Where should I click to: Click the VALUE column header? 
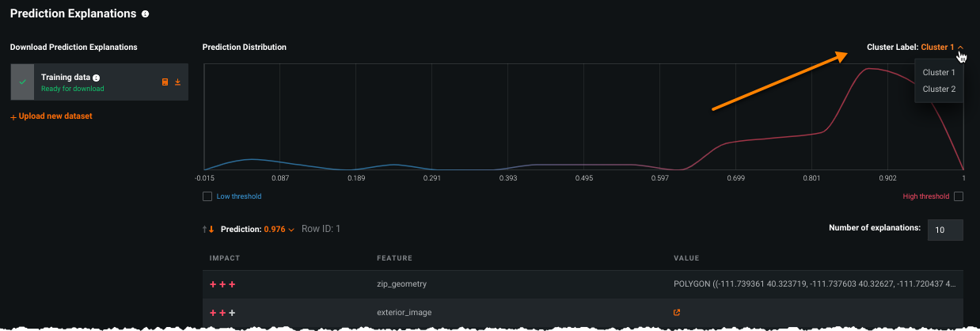(686, 258)
